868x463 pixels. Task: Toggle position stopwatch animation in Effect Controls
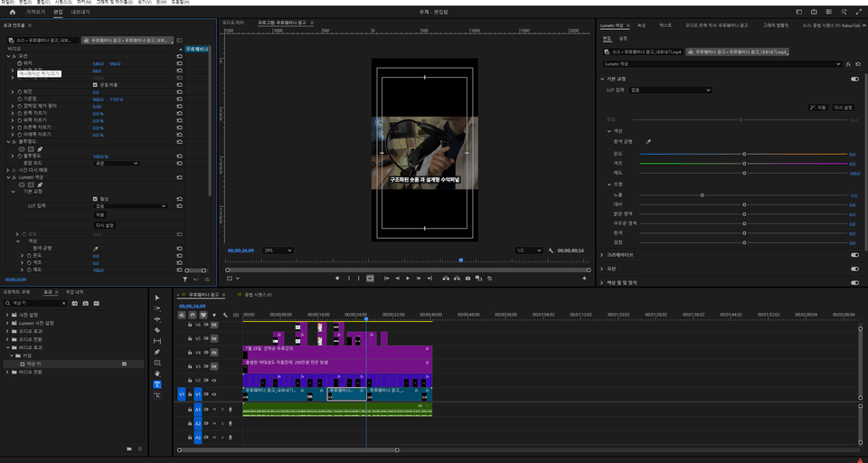point(19,63)
